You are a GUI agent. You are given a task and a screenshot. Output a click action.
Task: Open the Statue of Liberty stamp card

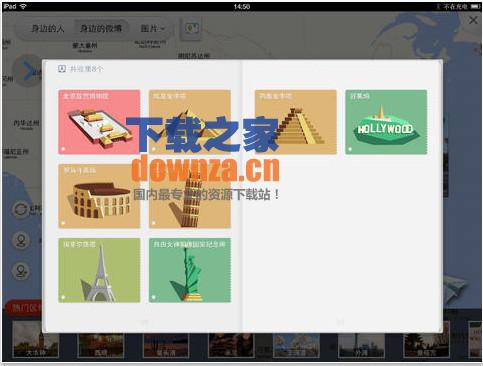pyautogui.click(x=190, y=270)
